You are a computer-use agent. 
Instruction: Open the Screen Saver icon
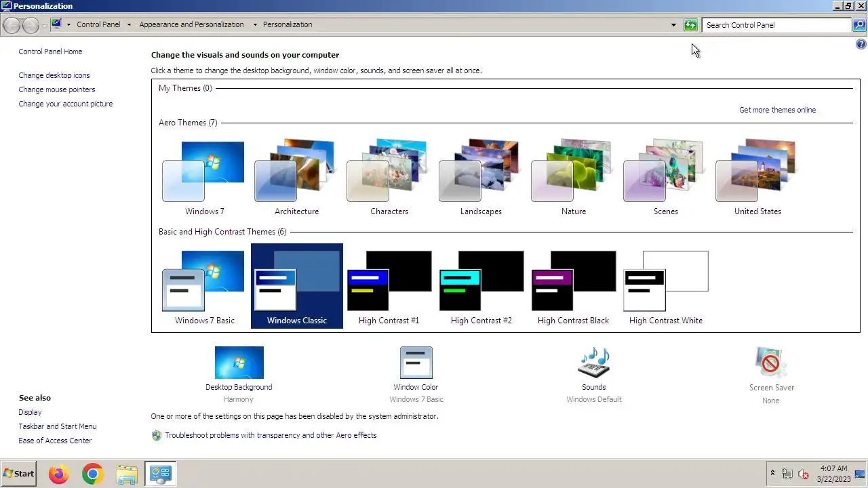(x=771, y=363)
